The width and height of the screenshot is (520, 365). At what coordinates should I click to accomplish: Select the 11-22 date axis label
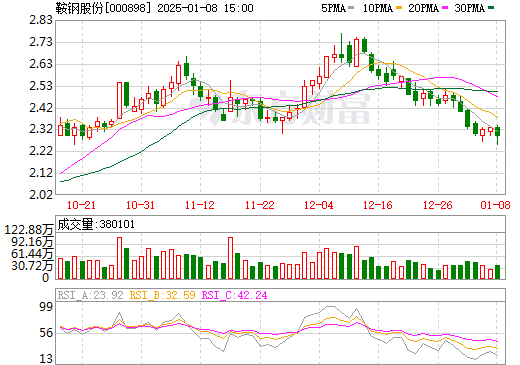pos(259,205)
